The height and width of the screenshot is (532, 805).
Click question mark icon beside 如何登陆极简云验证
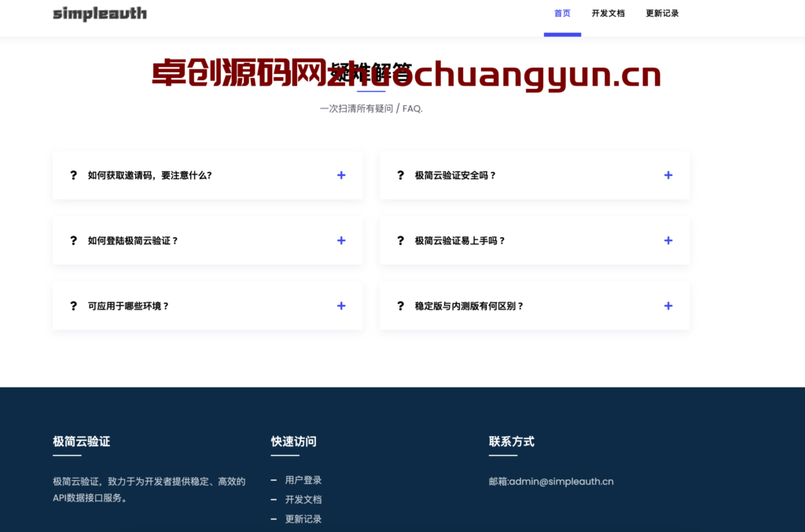tap(73, 240)
